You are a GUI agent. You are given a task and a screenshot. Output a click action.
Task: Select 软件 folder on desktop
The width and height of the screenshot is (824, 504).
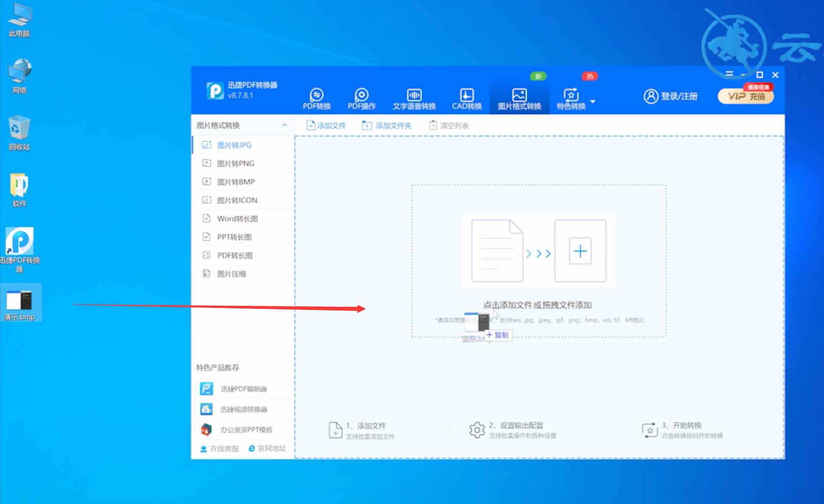coord(19,190)
